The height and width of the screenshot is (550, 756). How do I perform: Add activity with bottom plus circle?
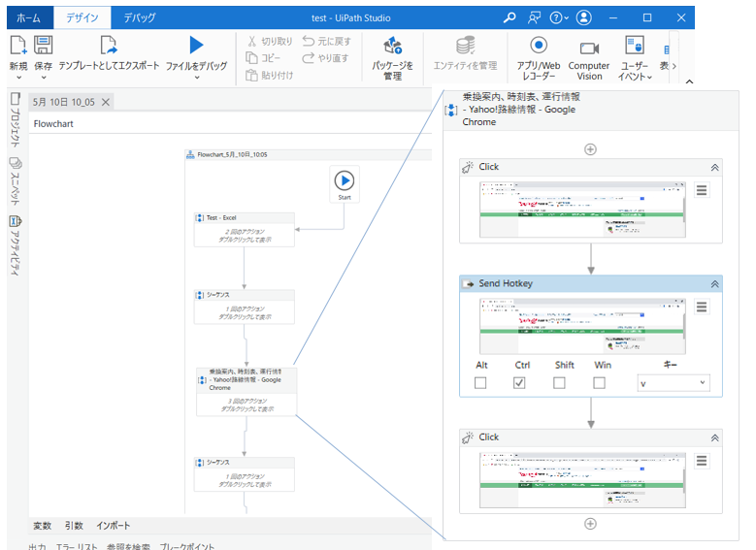tap(591, 524)
